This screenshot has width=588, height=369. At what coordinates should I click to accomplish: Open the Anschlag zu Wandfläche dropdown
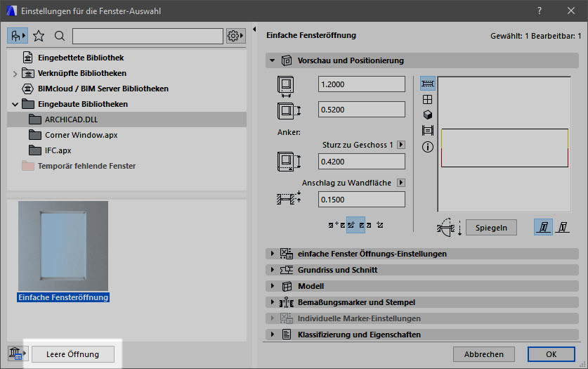tap(401, 183)
